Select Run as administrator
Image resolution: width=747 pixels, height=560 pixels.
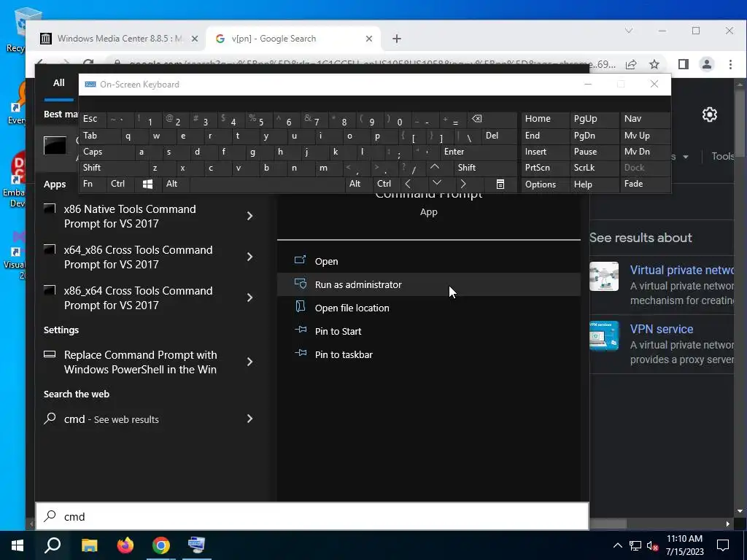(x=428, y=284)
